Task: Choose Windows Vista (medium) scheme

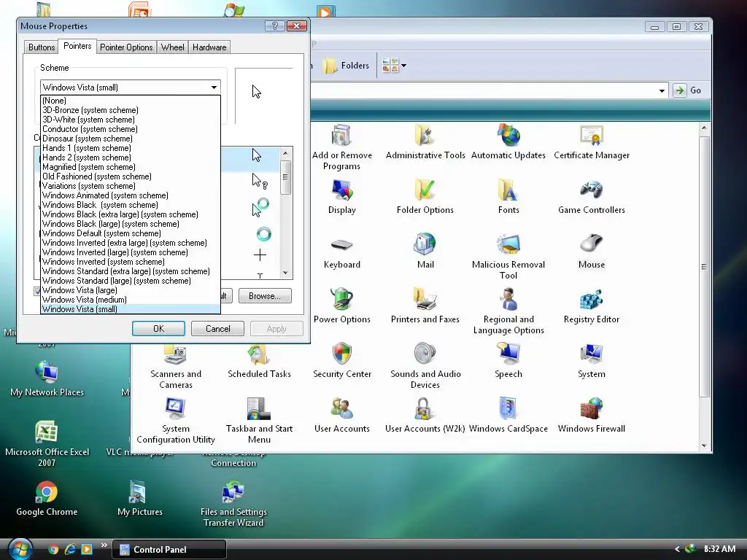Action: tap(131, 300)
